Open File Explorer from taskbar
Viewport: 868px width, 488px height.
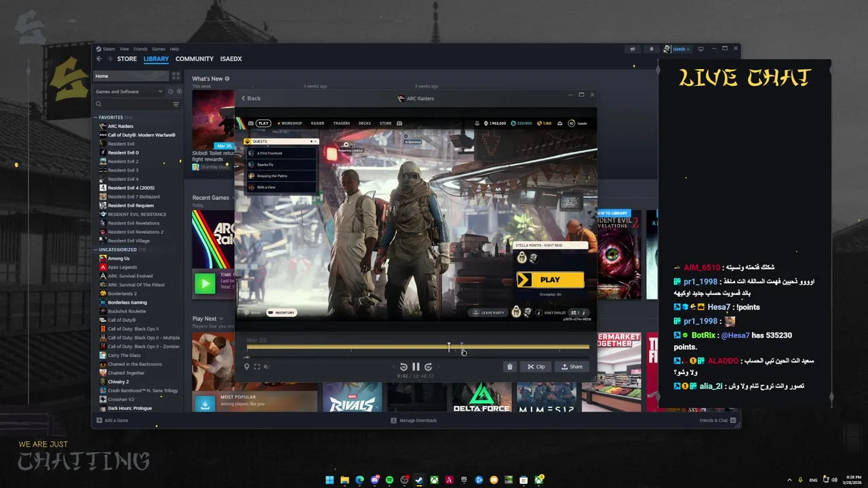pos(344,480)
